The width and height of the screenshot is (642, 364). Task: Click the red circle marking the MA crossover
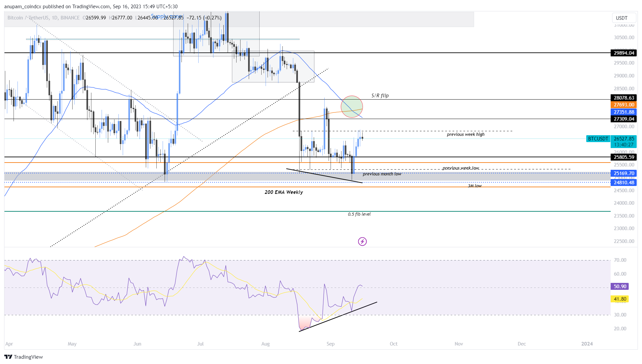pos(352,106)
